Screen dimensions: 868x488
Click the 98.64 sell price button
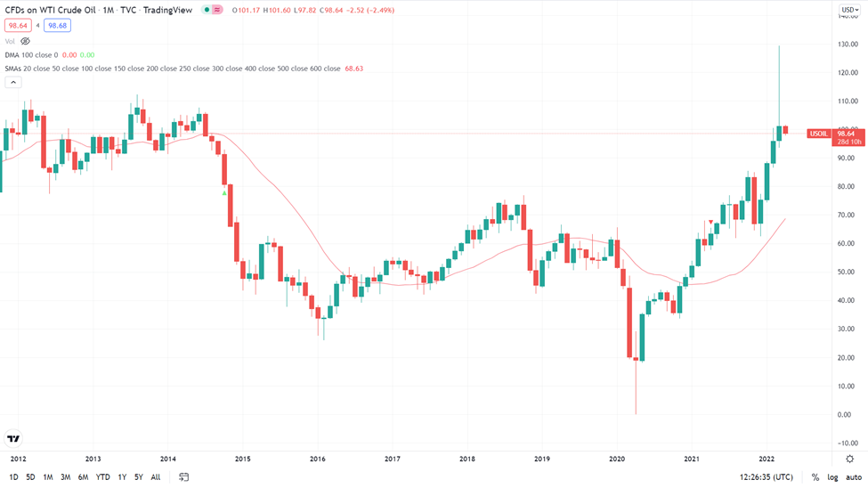(18, 26)
